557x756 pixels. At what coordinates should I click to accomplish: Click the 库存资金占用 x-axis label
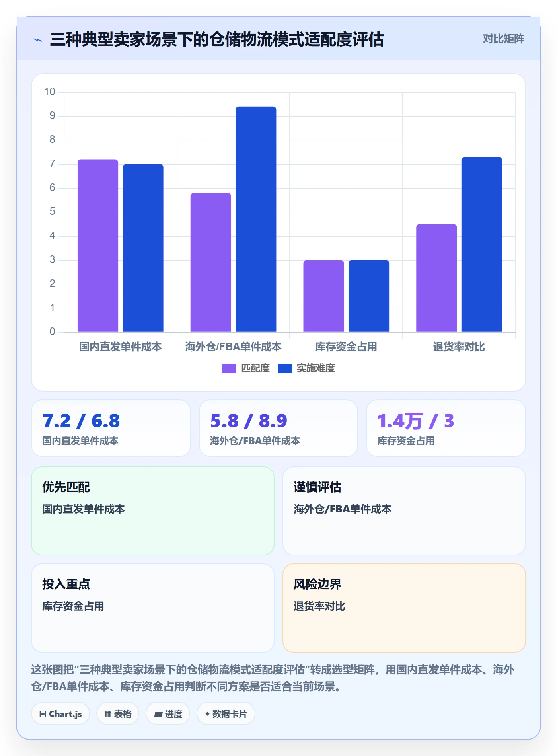[x=346, y=347]
